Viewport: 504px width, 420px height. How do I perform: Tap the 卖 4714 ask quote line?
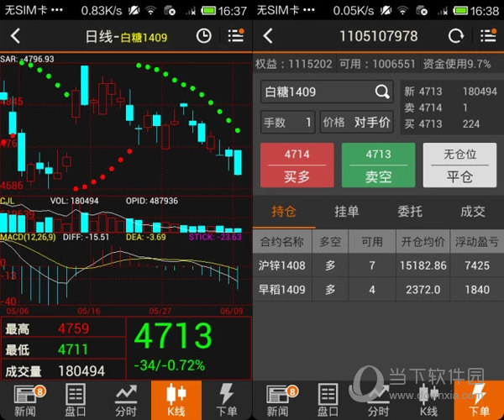click(x=450, y=108)
